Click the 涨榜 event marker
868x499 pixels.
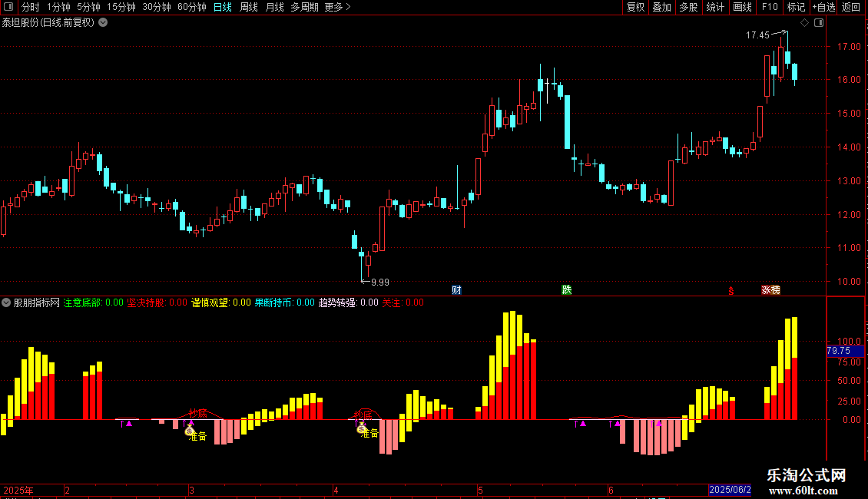(x=770, y=290)
